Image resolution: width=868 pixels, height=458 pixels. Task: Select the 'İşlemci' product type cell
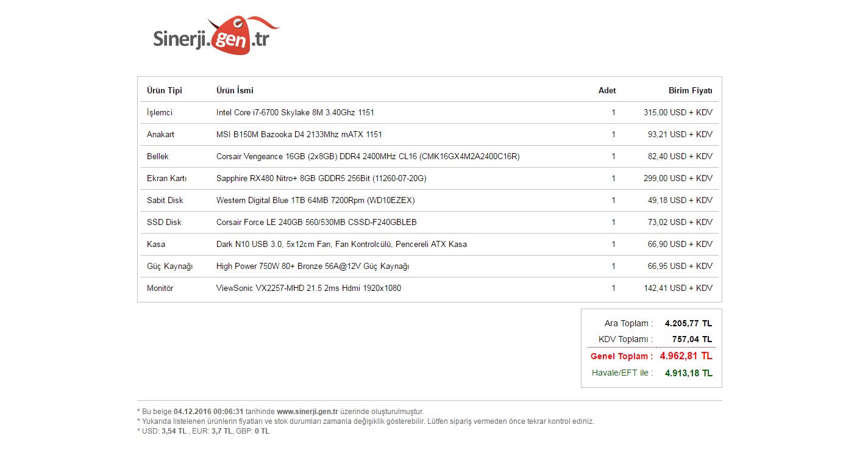tap(160, 113)
